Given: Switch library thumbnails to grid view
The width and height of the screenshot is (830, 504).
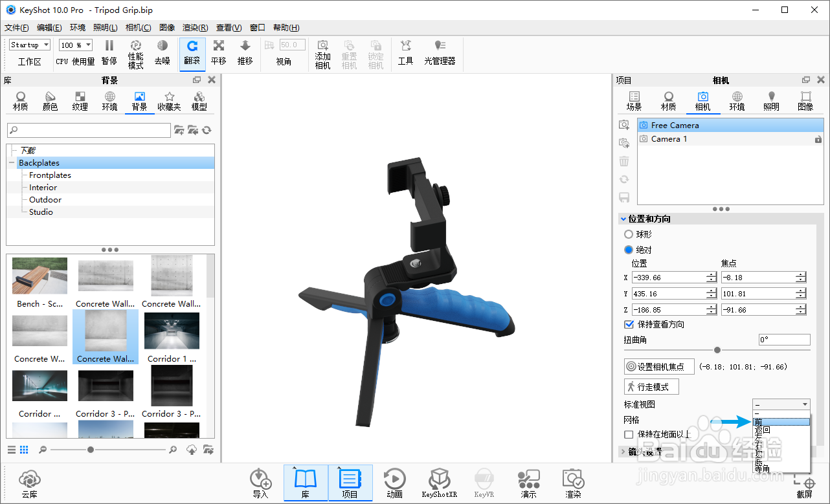Looking at the screenshot, I should (25, 450).
